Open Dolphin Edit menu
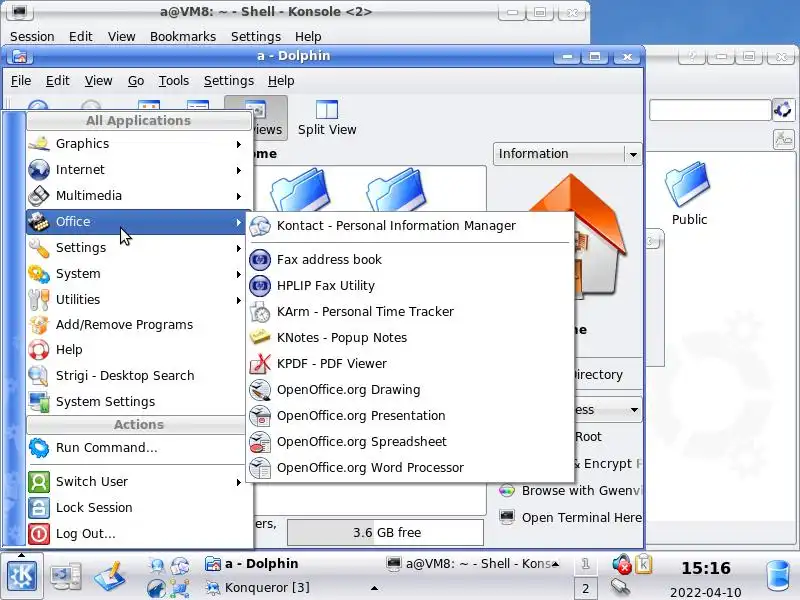The width and height of the screenshot is (800, 600). coord(58,81)
